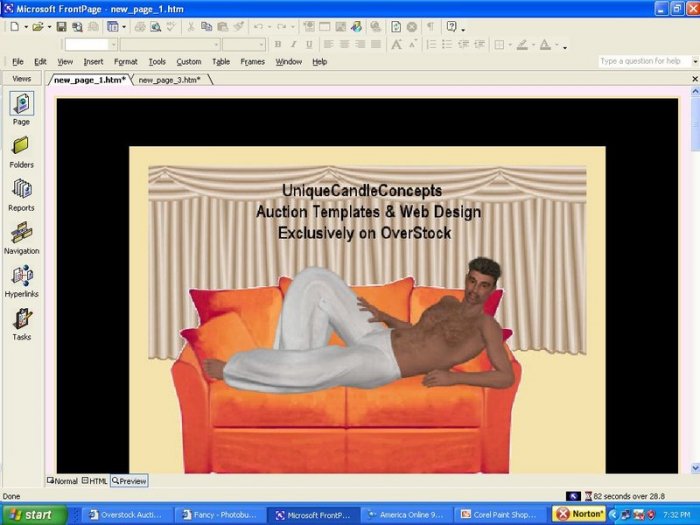Screen dimensions: 700x525
Task: Select Hyperlinks view in Views bar
Action: click(21, 281)
